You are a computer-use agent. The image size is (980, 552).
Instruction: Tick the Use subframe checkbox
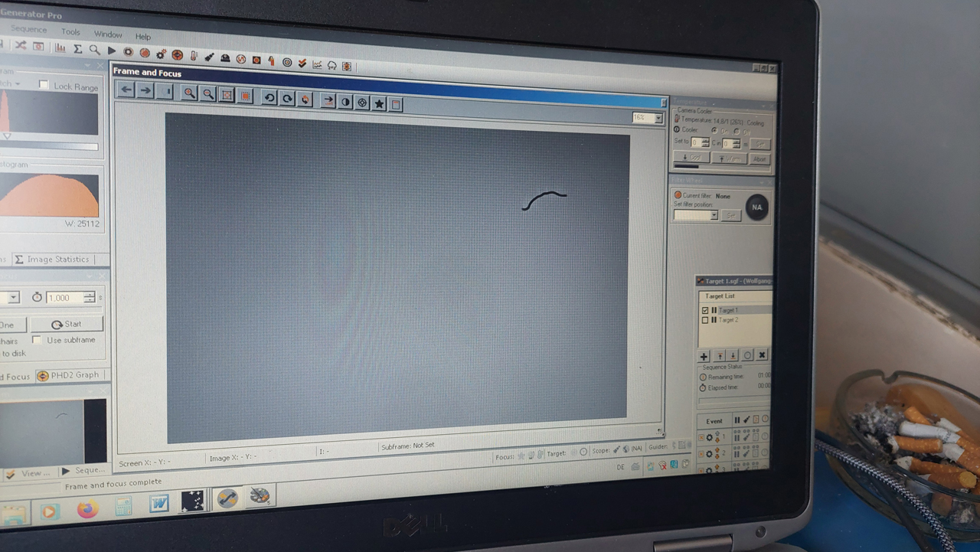[37, 340]
